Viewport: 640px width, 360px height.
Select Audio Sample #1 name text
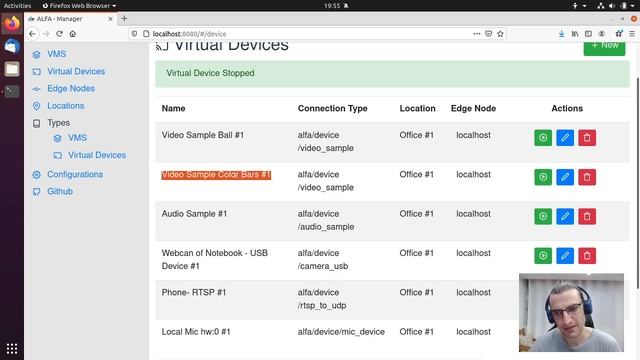pyautogui.click(x=194, y=213)
